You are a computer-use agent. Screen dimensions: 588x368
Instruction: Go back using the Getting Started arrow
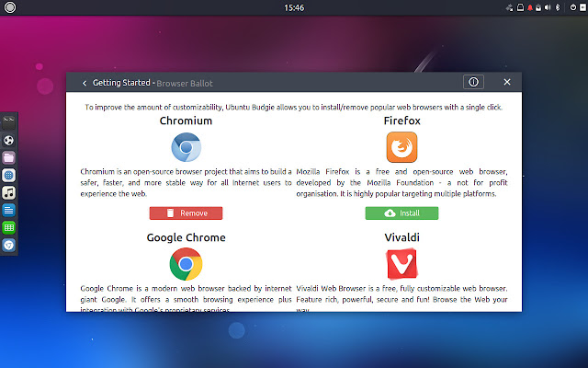[85, 83]
